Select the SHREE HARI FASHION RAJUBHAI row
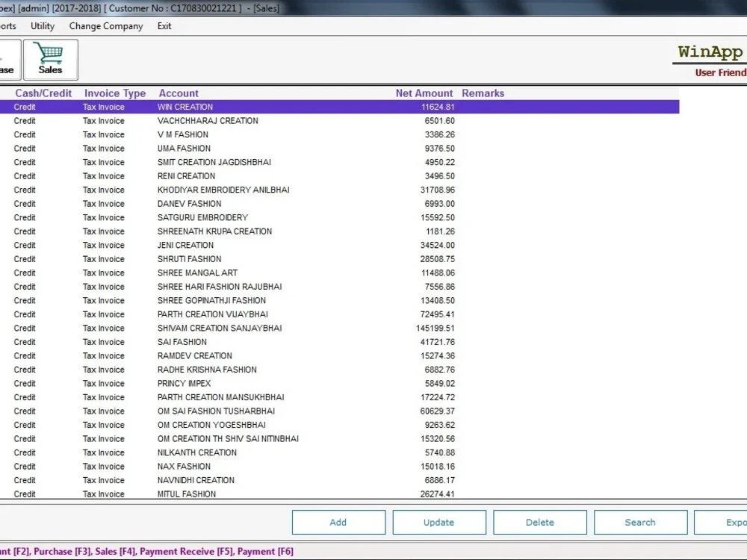 pyautogui.click(x=339, y=287)
